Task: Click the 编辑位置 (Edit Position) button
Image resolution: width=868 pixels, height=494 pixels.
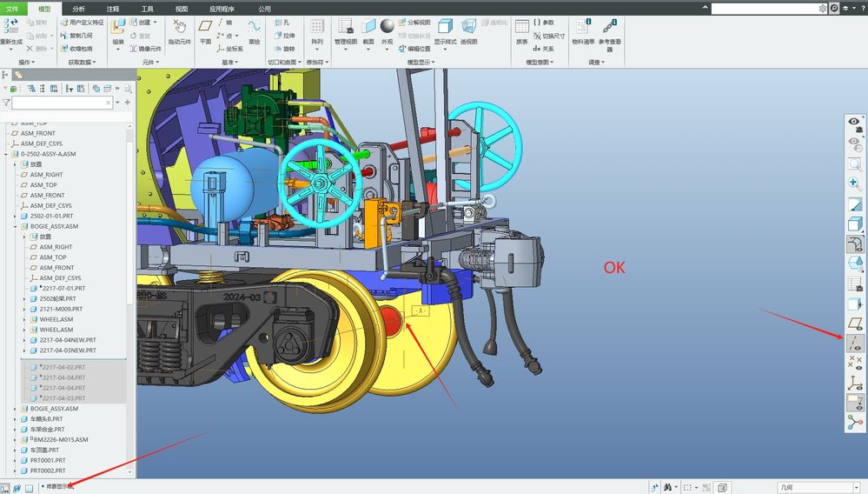Action: click(x=414, y=49)
